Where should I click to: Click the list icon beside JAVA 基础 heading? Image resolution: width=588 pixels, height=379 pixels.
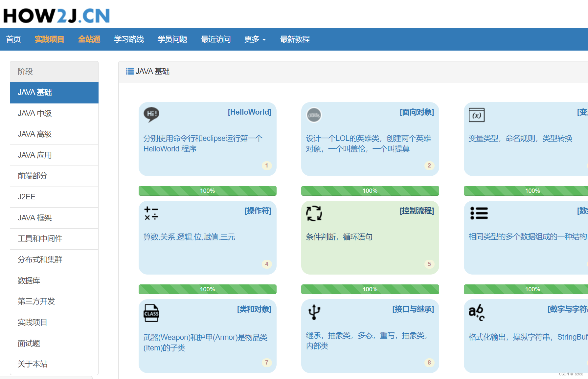click(x=130, y=71)
